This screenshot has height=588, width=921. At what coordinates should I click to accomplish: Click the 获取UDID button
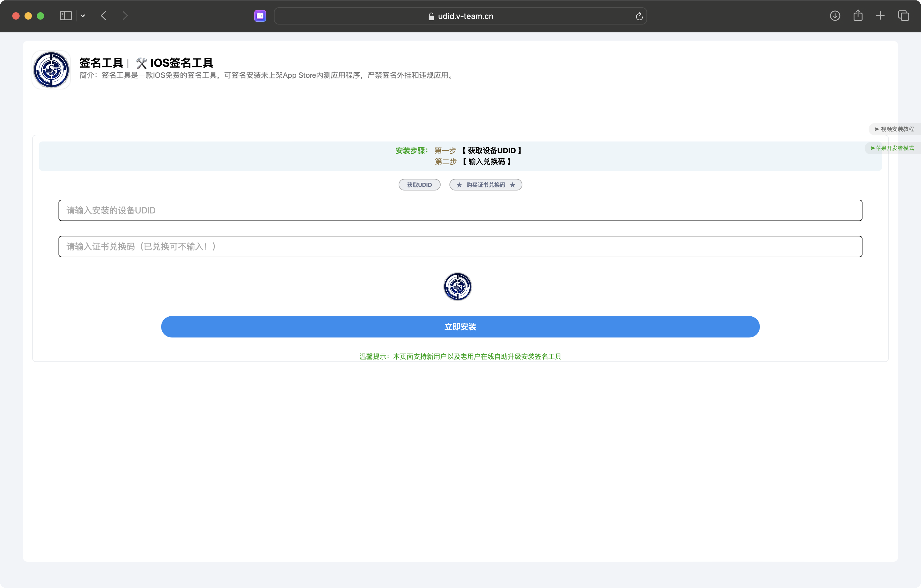click(419, 185)
